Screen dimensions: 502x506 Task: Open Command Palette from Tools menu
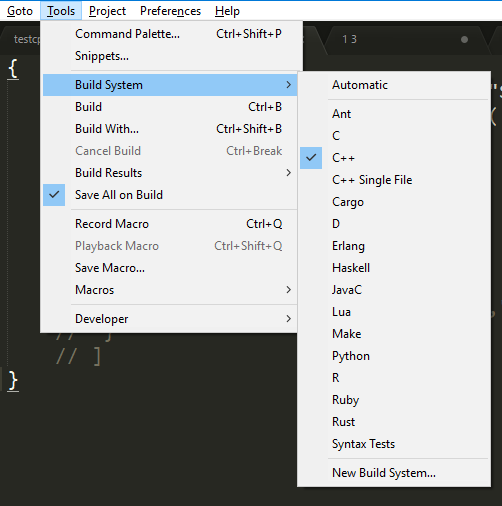pos(170,34)
